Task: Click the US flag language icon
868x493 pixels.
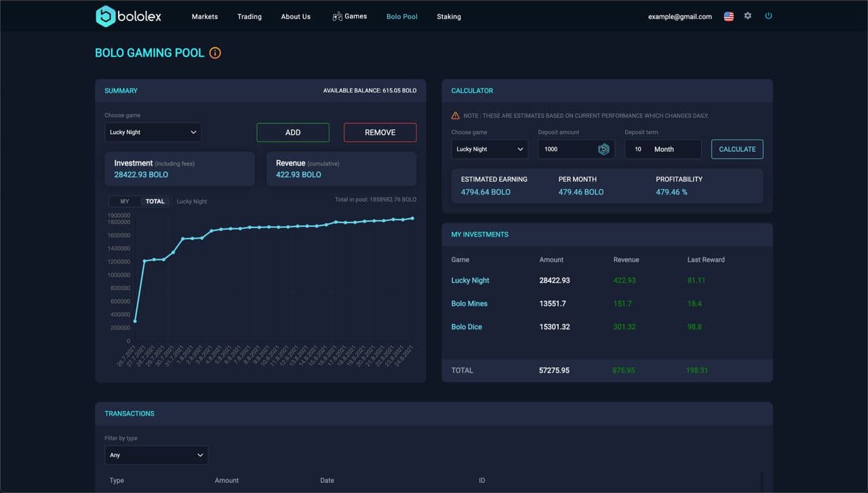Action: (728, 16)
